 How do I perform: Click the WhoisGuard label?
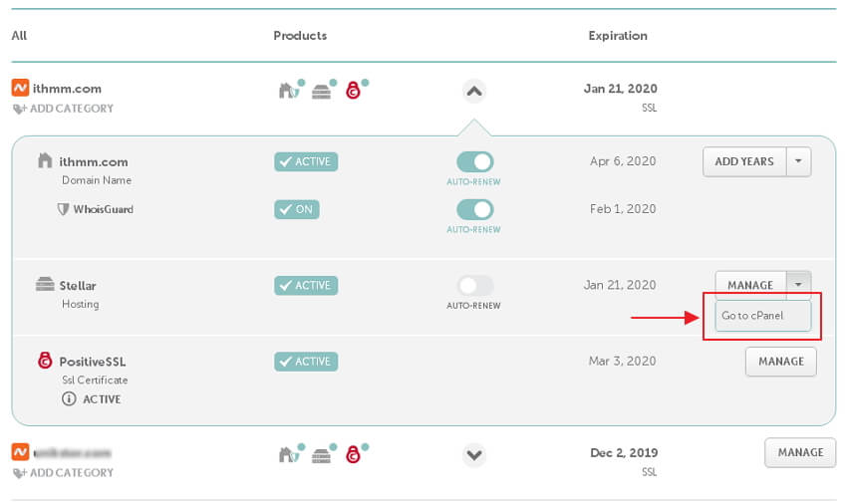tap(104, 209)
